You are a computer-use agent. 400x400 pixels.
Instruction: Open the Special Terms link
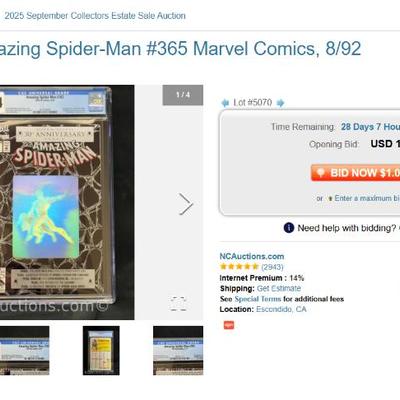tap(258, 299)
